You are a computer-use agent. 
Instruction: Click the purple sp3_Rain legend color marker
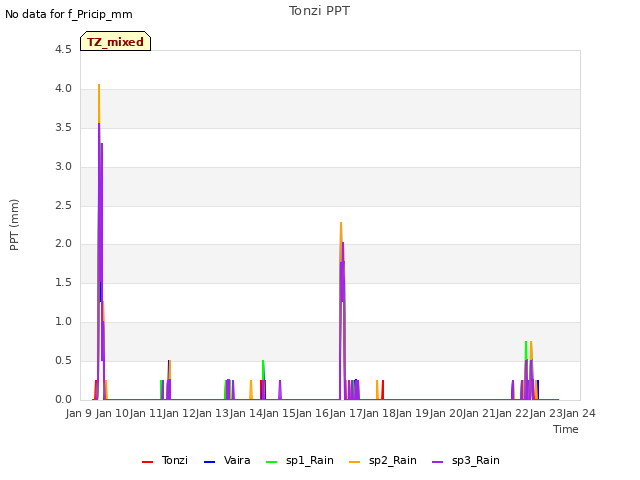(437, 462)
